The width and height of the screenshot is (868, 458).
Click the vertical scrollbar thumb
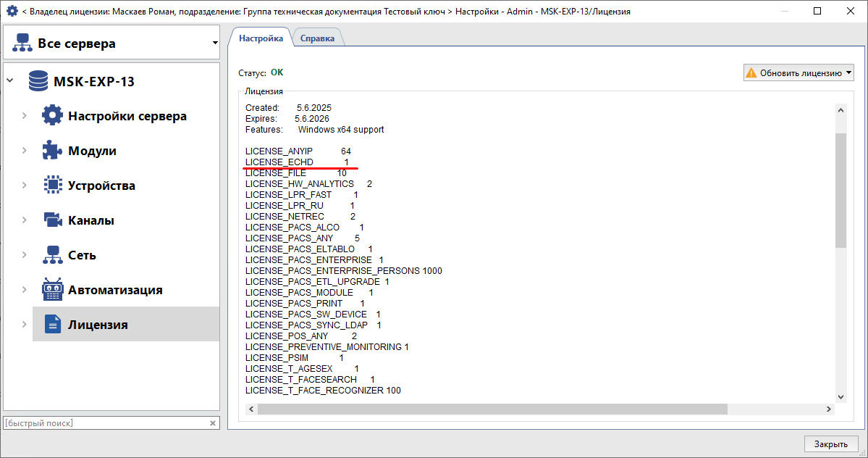(x=841, y=190)
